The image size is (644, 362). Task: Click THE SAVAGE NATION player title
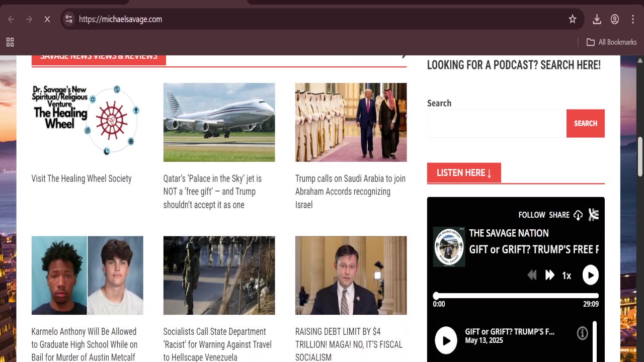point(509,233)
